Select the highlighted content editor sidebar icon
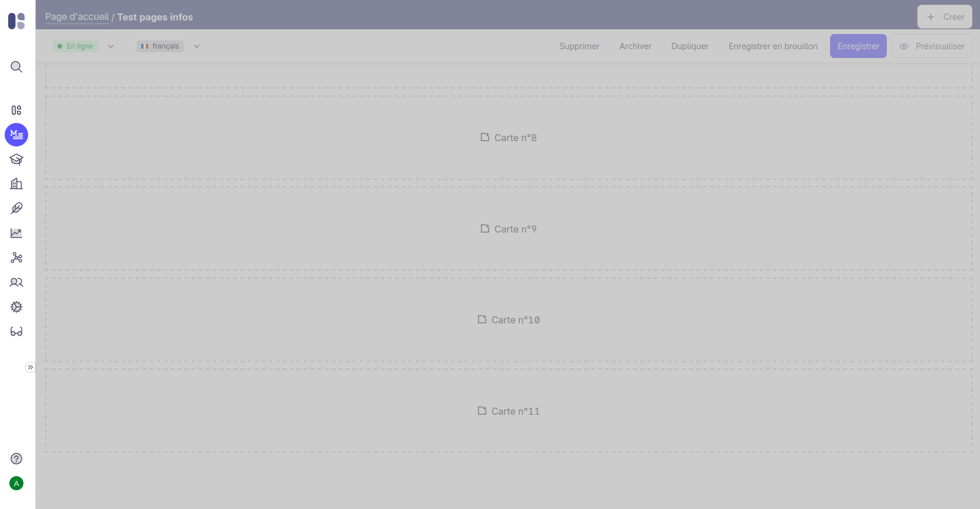Viewport: 980px width, 509px height. tap(16, 135)
